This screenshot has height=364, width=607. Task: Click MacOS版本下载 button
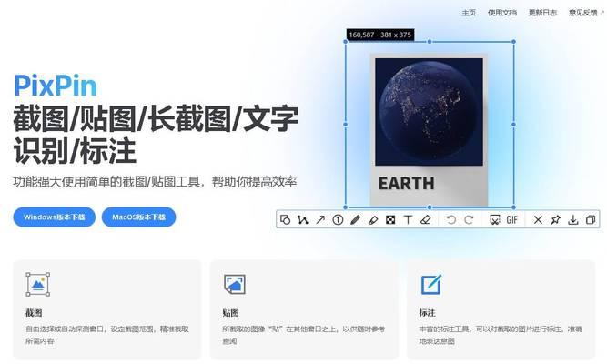(x=138, y=217)
